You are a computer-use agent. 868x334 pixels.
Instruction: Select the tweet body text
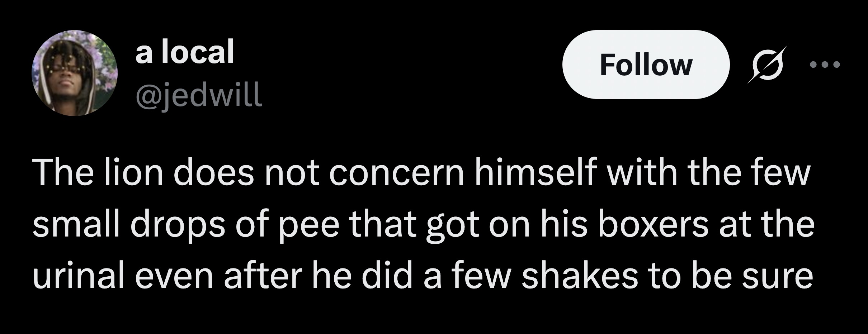click(430, 226)
